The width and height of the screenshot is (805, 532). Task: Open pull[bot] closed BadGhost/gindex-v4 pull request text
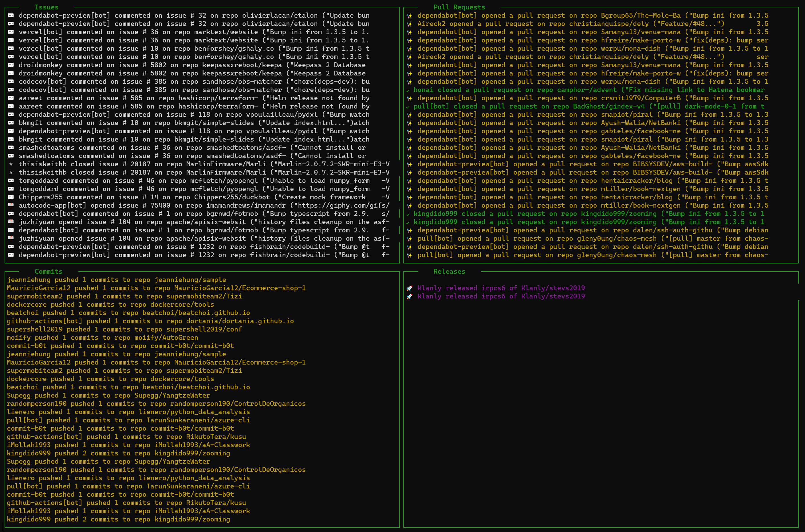coord(589,107)
